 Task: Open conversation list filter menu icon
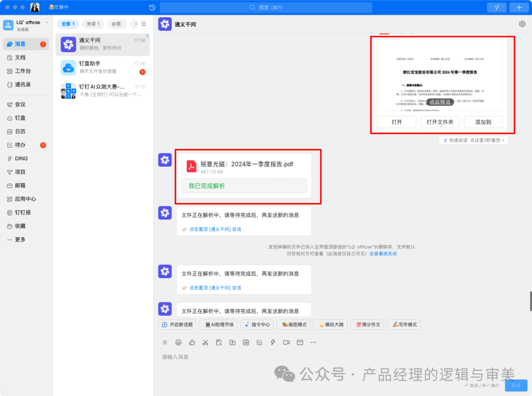tap(144, 24)
